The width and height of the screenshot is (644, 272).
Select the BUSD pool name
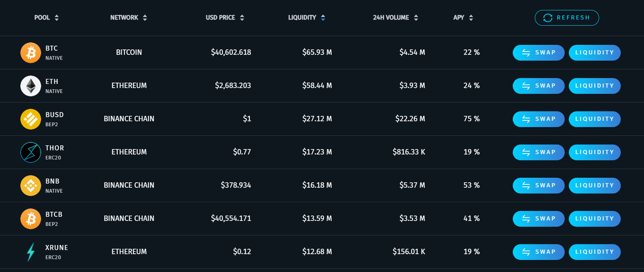(54, 115)
